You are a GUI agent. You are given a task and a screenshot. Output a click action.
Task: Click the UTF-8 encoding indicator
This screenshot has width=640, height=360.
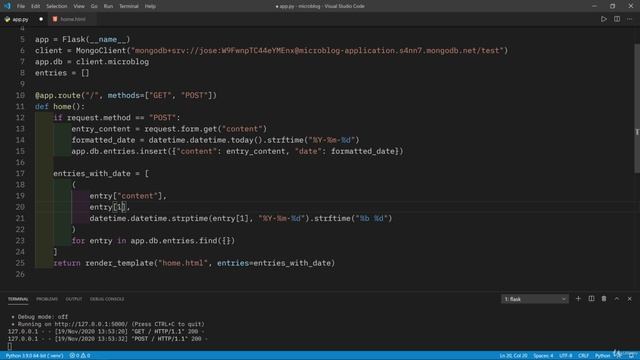pyautogui.click(x=566, y=356)
